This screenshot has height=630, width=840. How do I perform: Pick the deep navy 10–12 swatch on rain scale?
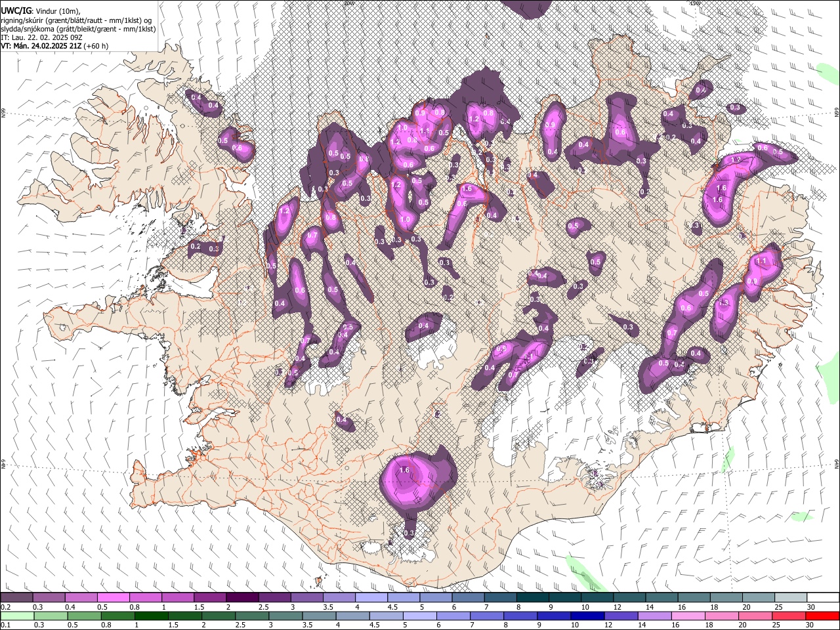click(587, 616)
